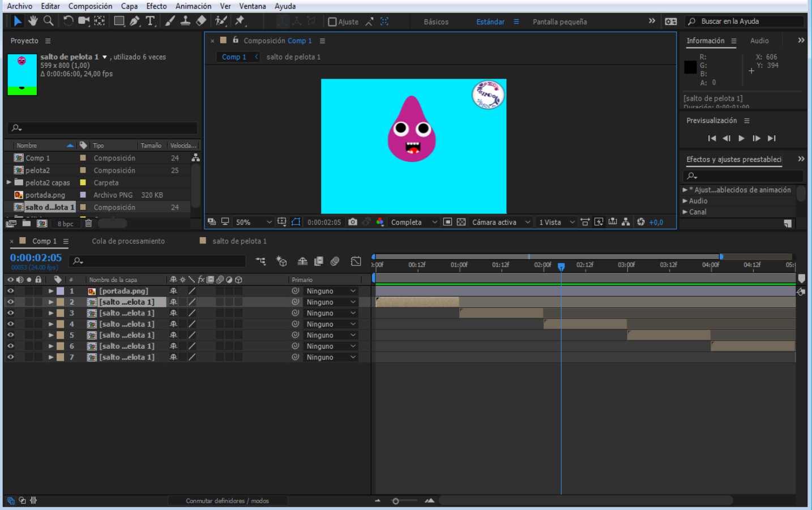
Task: Toggle transparency grid in viewer
Action: (x=461, y=222)
